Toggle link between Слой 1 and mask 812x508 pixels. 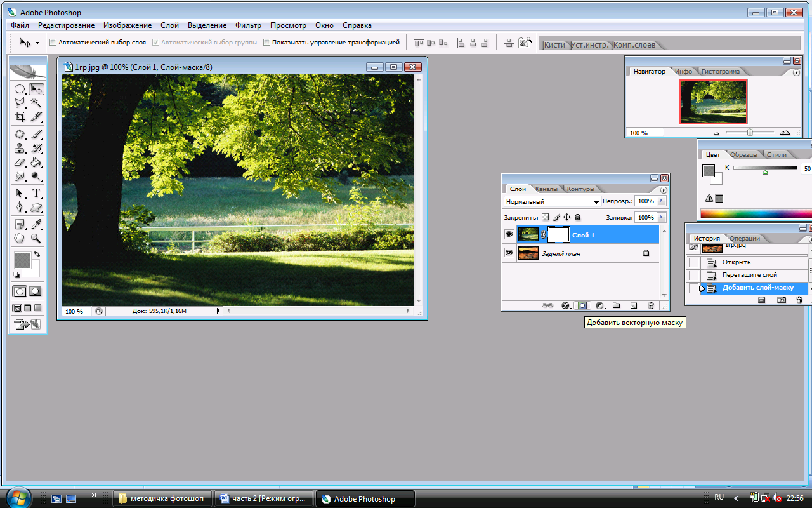[543, 235]
